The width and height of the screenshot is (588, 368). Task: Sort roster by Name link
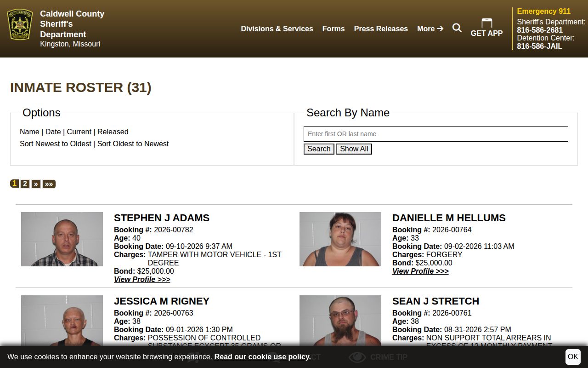pyautogui.click(x=29, y=132)
